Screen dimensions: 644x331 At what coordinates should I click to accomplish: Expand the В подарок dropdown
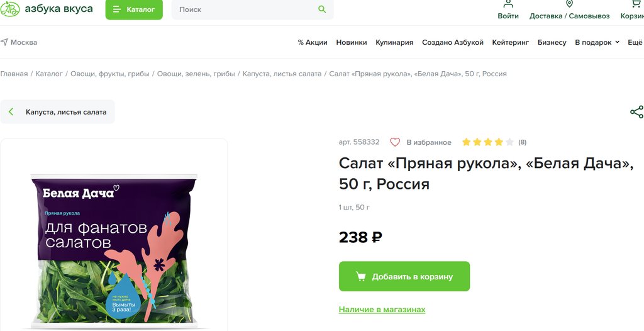[597, 42]
